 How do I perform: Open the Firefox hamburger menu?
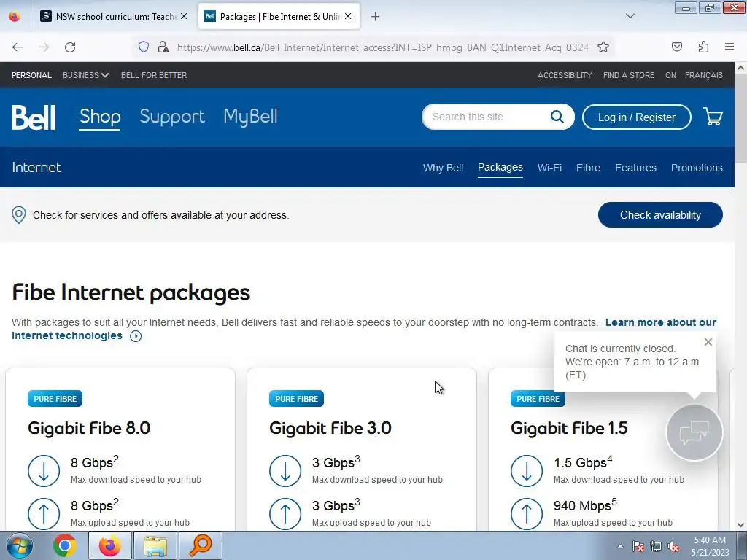[x=729, y=47]
